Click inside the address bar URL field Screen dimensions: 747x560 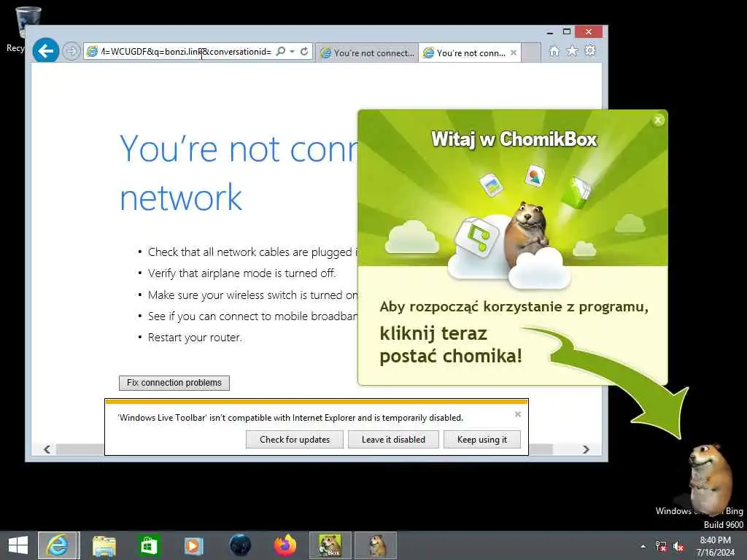click(186, 52)
